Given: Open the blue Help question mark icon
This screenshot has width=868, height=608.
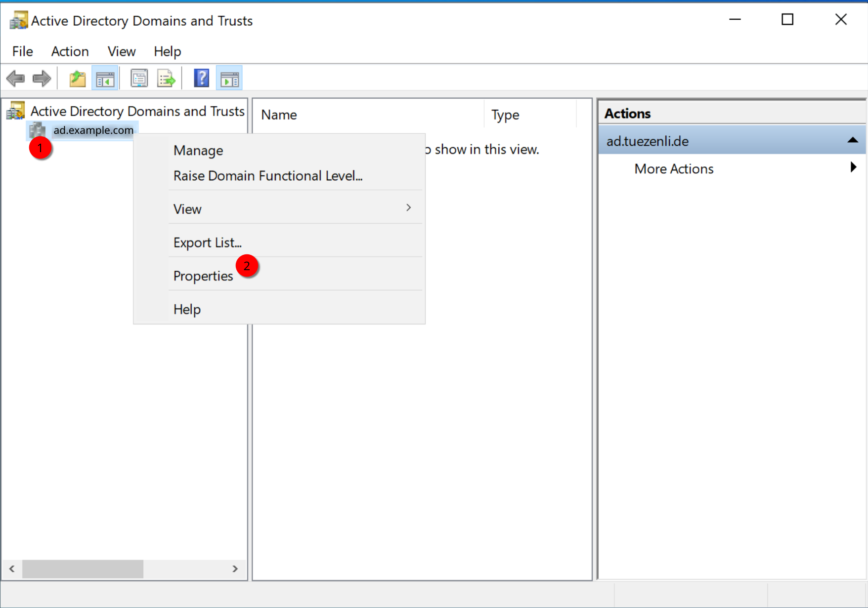Looking at the screenshot, I should click(201, 79).
